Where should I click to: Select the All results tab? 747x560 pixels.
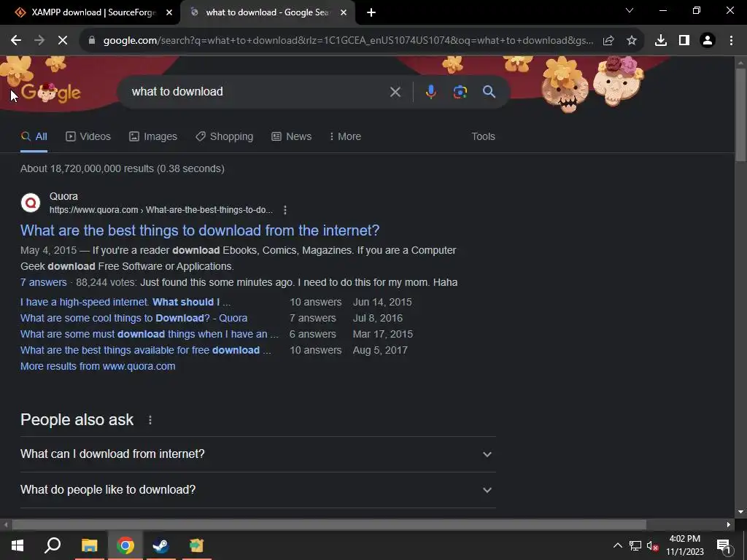click(34, 136)
